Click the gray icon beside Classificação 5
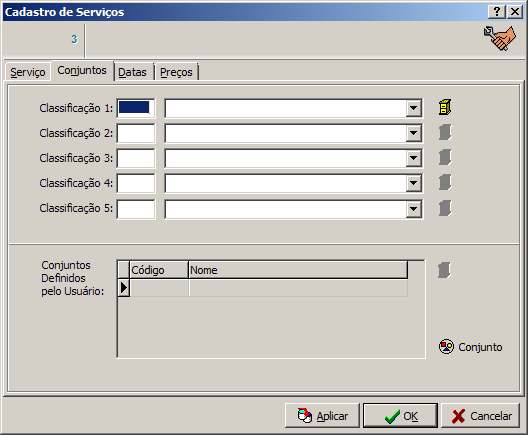 445,208
